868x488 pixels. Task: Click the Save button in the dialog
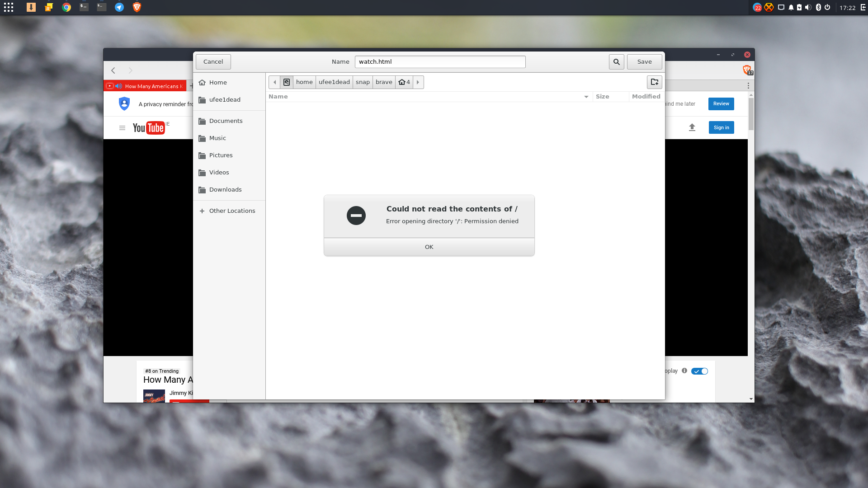pos(644,62)
